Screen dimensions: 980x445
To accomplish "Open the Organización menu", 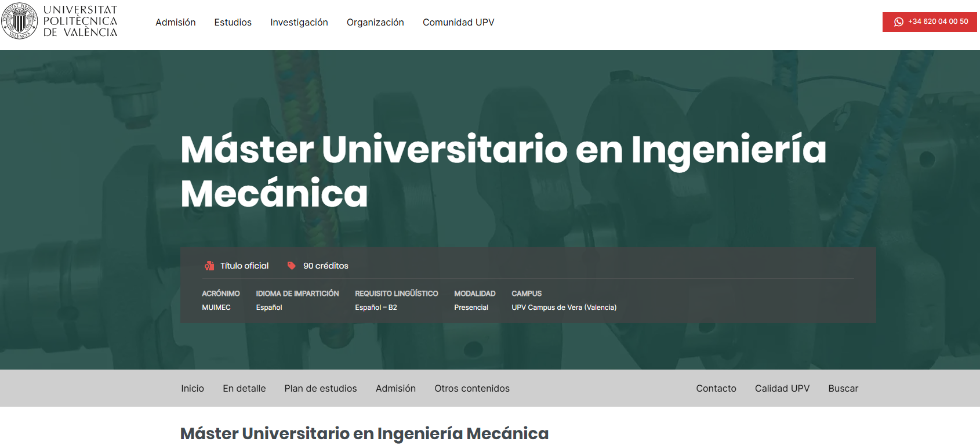I will tap(375, 22).
